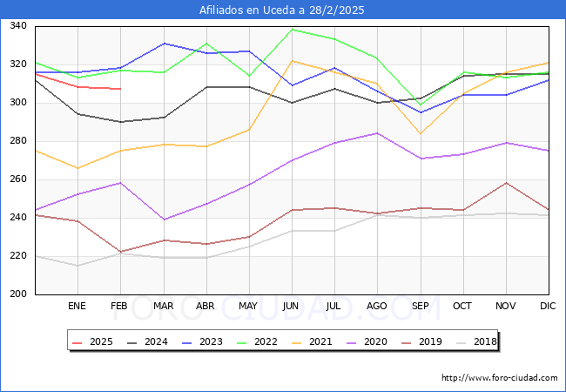Click the 220 y-axis value

[x=18, y=255]
